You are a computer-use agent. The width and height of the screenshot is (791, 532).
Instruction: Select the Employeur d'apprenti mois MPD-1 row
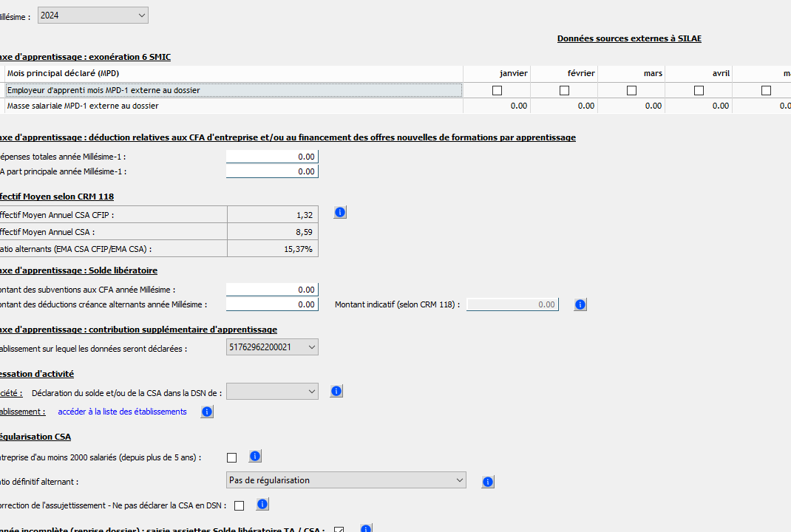pos(234,90)
